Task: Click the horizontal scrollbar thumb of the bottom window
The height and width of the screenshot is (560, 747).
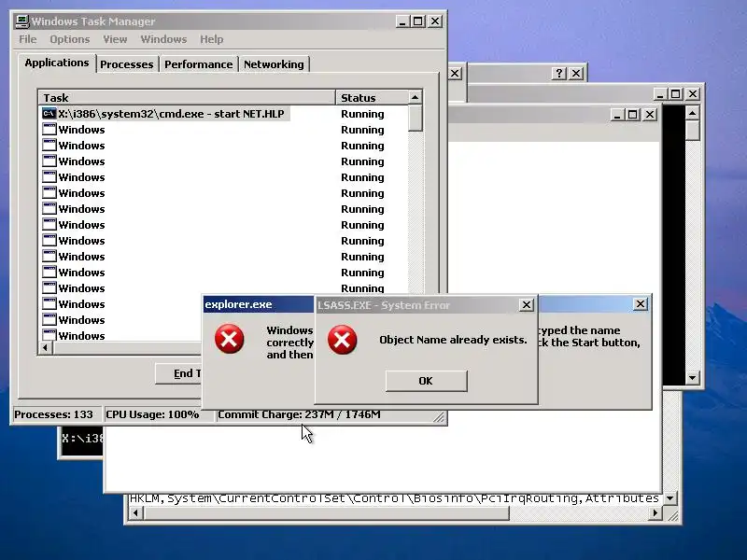Action: point(326,512)
